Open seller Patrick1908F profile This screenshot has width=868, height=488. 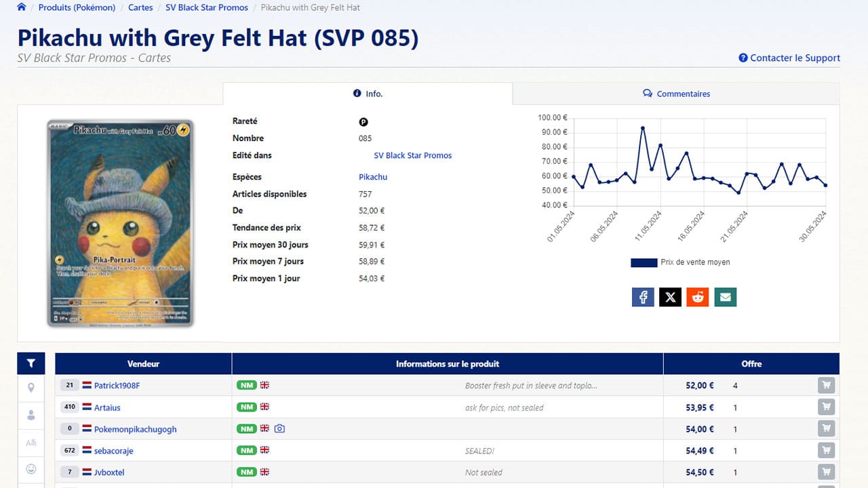117,386
